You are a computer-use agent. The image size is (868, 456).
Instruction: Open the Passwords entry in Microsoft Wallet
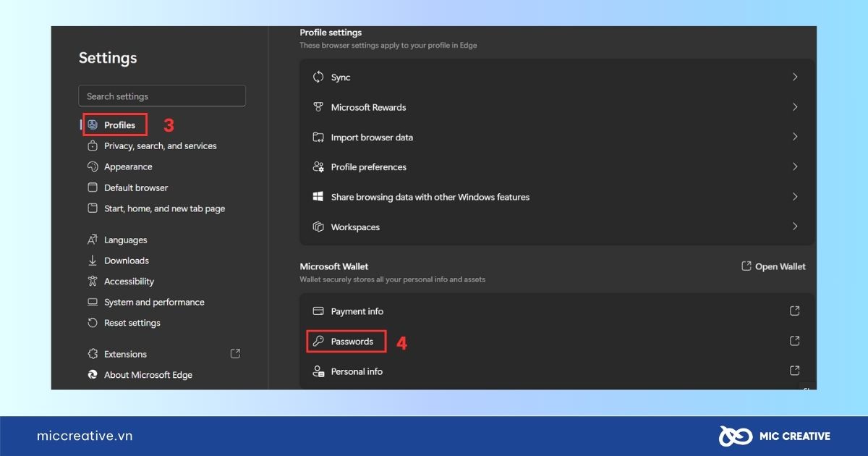[x=557, y=341]
